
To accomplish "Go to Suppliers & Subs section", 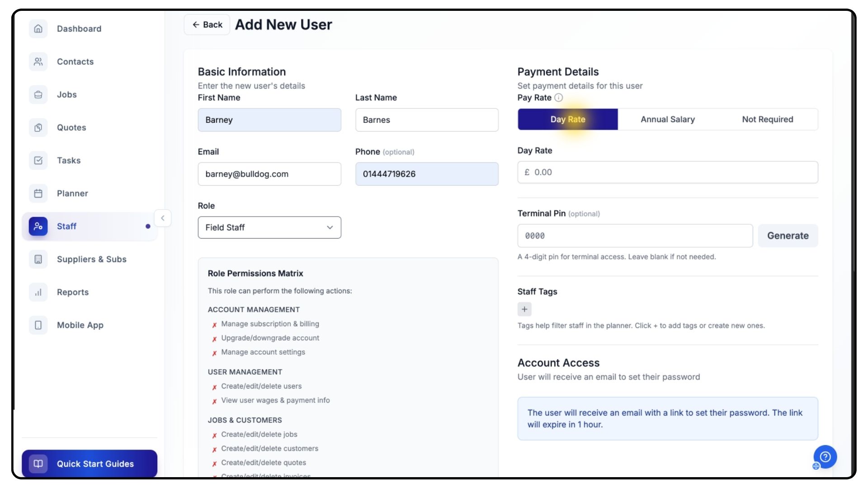I will pyautogui.click(x=92, y=259).
